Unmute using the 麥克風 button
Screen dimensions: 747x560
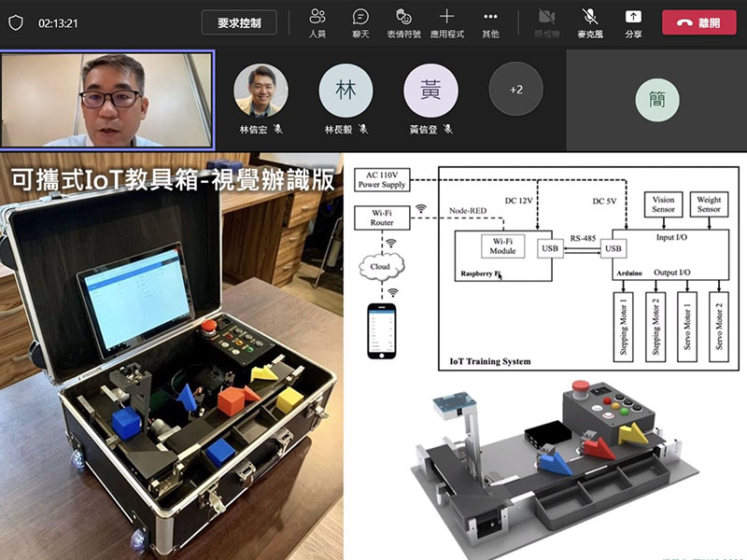tap(589, 22)
